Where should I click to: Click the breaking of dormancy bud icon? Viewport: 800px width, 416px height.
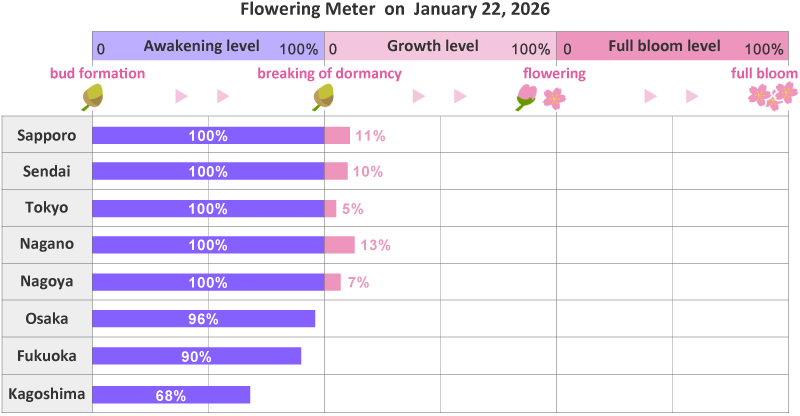point(323,96)
